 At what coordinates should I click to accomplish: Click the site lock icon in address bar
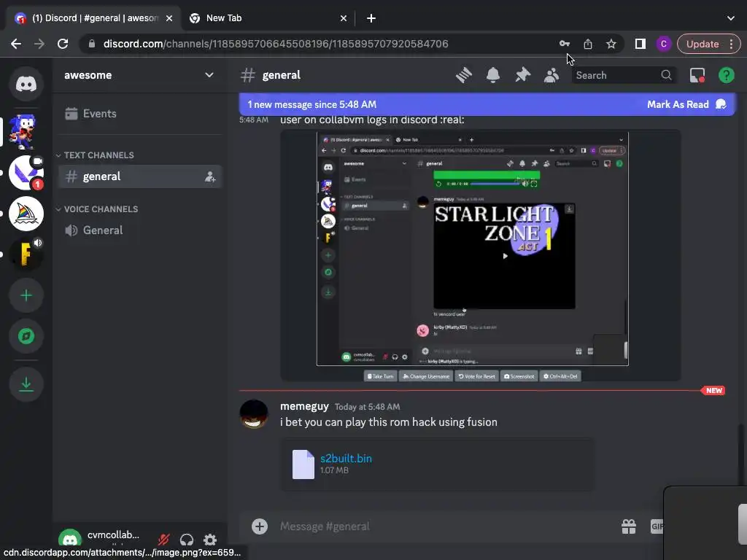coord(92,44)
